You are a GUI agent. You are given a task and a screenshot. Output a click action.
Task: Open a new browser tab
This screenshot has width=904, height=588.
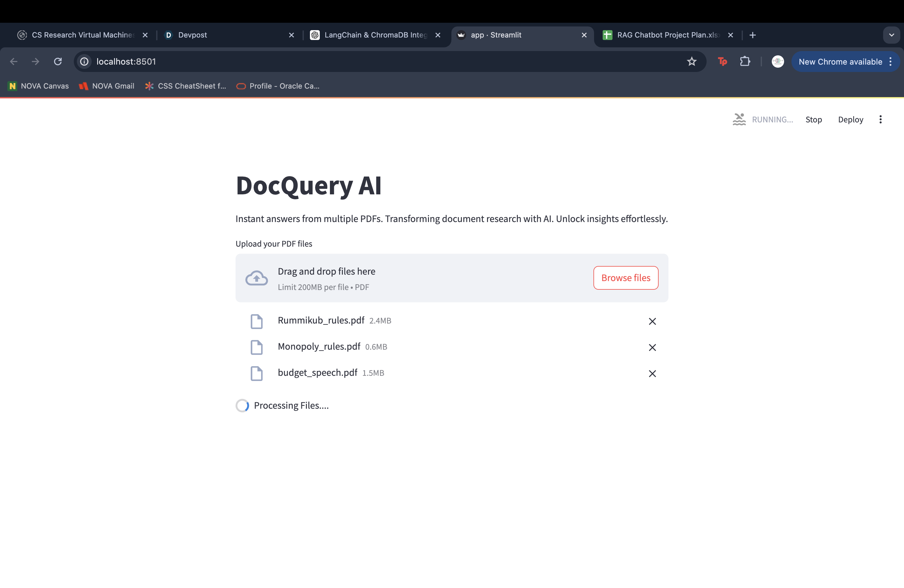click(752, 35)
